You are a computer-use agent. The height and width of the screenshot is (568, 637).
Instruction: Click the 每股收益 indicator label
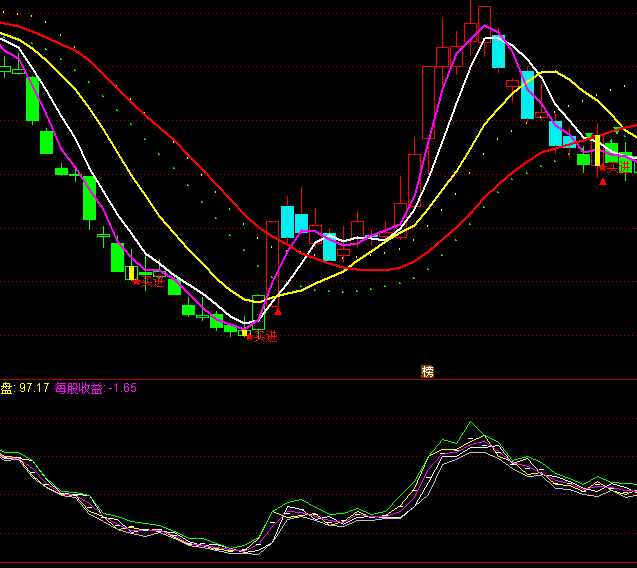point(79,388)
